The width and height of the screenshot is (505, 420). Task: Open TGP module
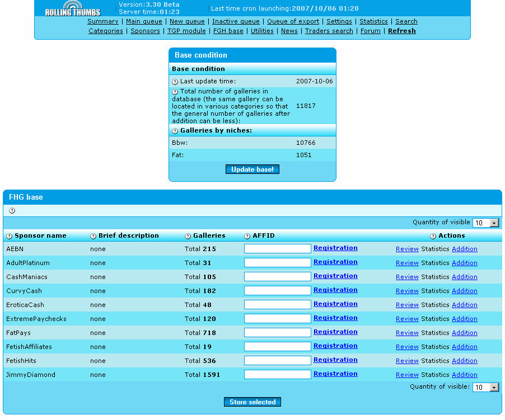click(x=186, y=31)
